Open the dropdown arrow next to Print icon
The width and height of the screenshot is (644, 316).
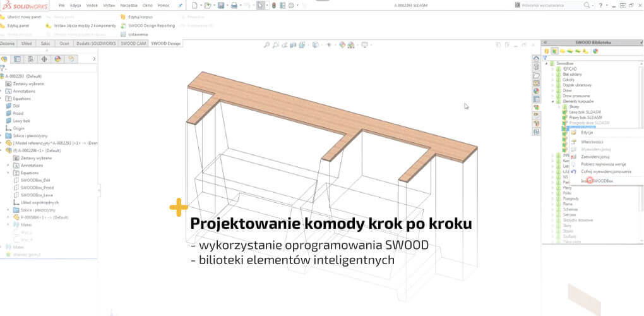240,6
